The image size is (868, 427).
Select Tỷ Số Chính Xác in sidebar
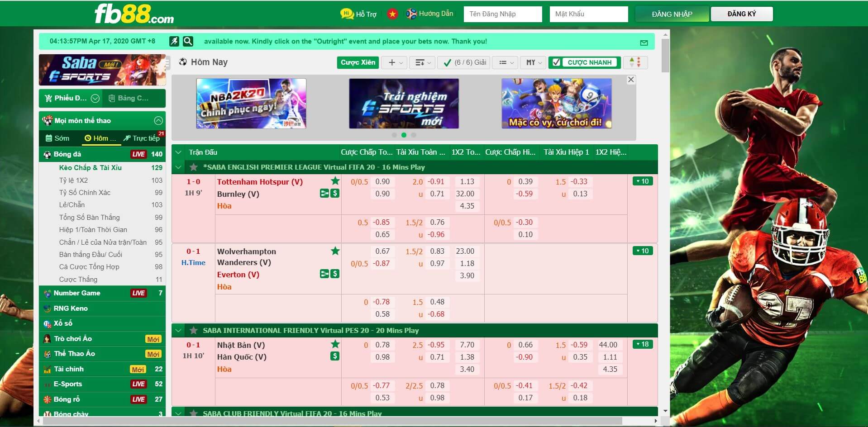[85, 192]
